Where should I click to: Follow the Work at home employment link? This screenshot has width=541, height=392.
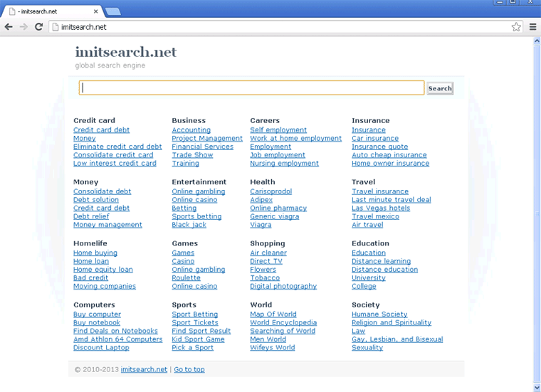coord(295,139)
